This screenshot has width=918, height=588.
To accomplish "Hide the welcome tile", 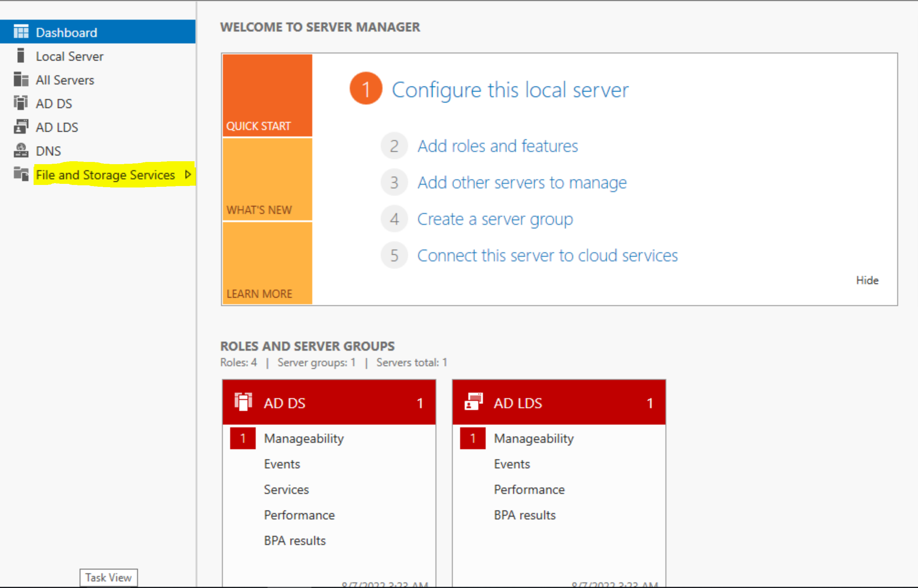I will (867, 280).
